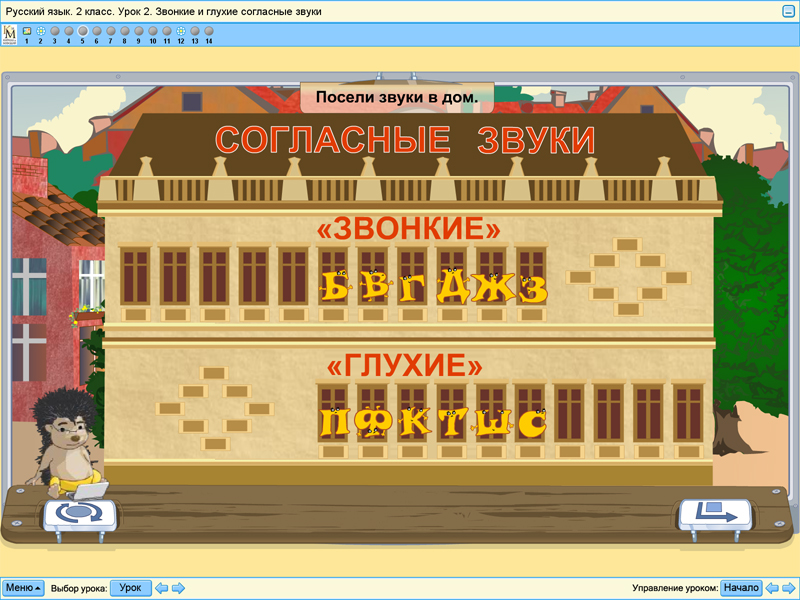Viewport: 800px width, 600px height.
Task: Click the Начало button
Action: (x=741, y=588)
